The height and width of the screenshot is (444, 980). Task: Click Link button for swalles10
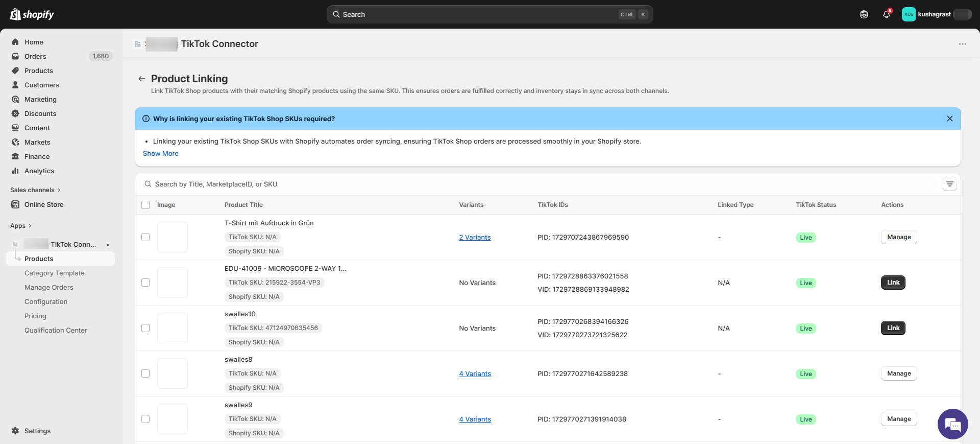tap(893, 328)
